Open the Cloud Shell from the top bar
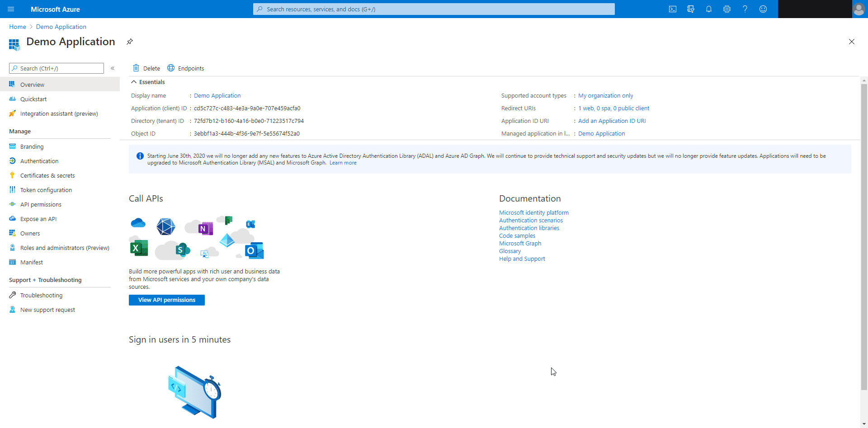This screenshot has height=428, width=868. pyautogui.click(x=672, y=9)
